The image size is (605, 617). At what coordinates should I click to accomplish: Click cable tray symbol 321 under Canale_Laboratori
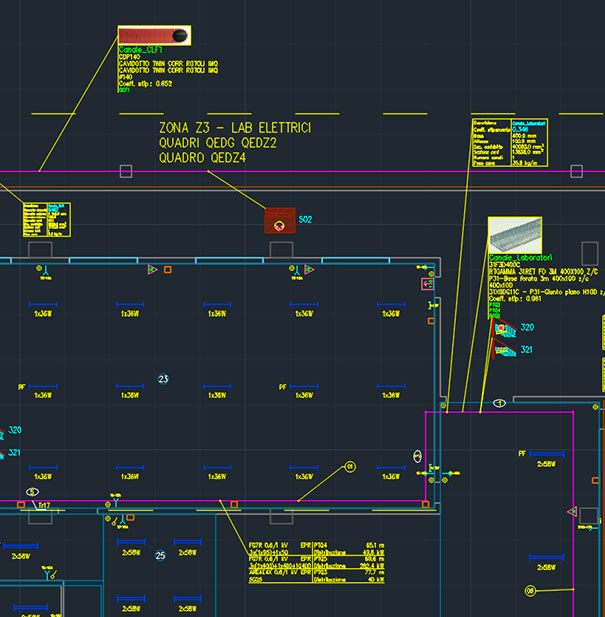[x=505, y=349]
